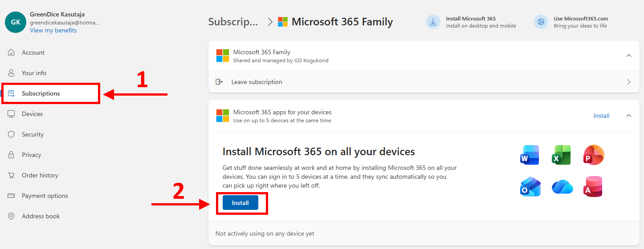Click the Subscriptions list icon
Viewport: 644px width, 249px height.
coord(12,93)
